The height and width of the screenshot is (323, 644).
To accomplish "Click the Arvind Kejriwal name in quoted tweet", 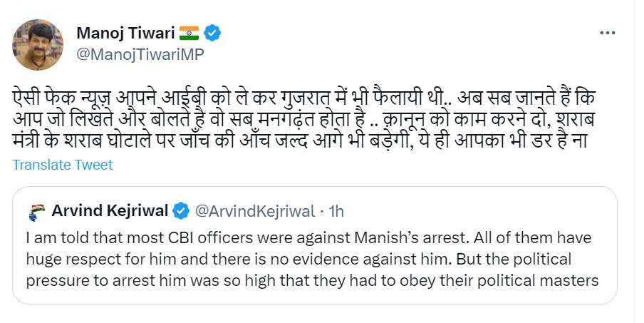I will [x=109, y=210].
